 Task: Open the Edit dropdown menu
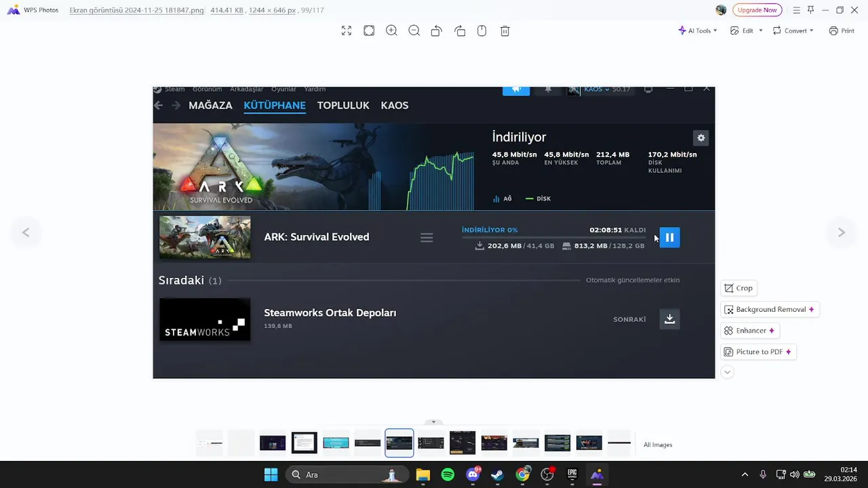(747, 30)
